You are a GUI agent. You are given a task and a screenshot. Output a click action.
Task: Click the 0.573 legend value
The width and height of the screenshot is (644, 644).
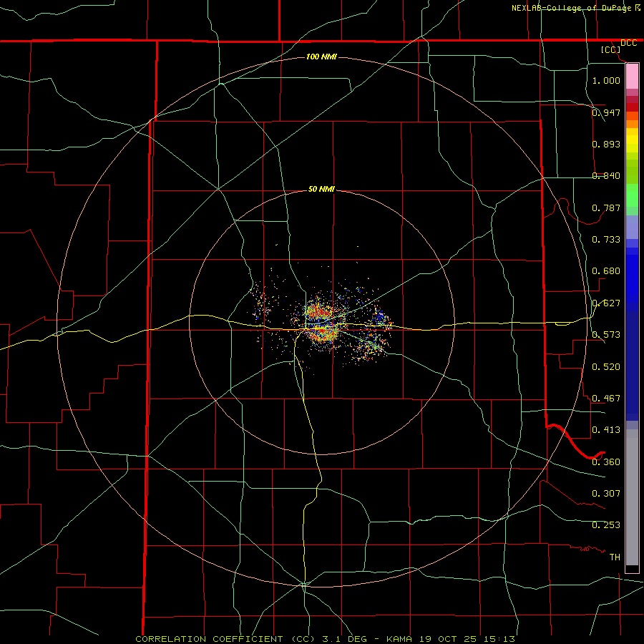click(x=606, y=335)
